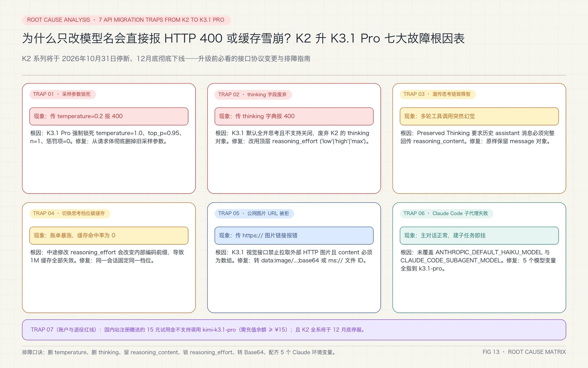588x368 pixels.
Task: Click TRAP 01 root cause text on temperature=1.0
Action: coord(107,137)
